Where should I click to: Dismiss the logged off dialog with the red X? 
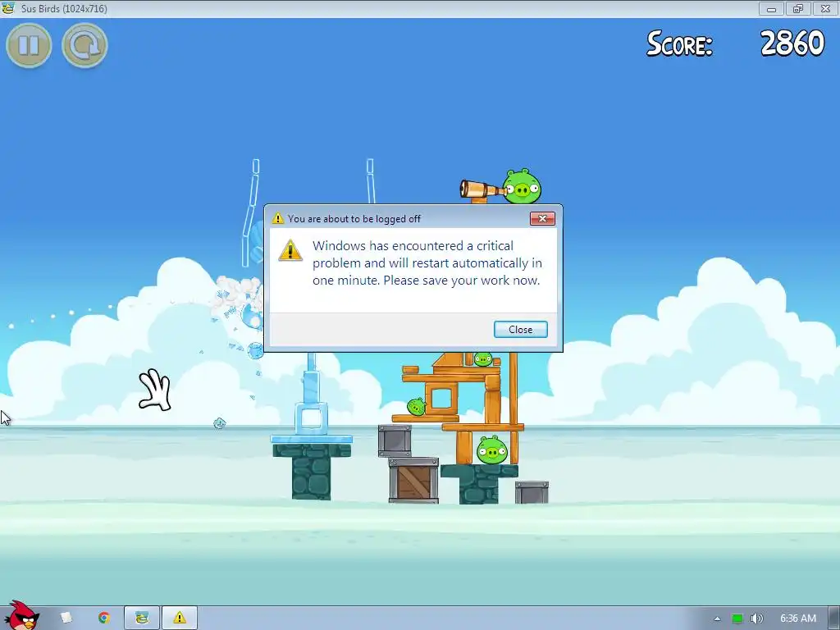[x=542, y=218]
